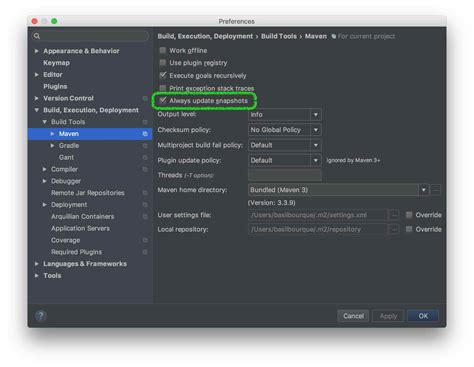474x367 pixels.
Task: Uncheck Execute goals recursively
Action: (163, 75)
